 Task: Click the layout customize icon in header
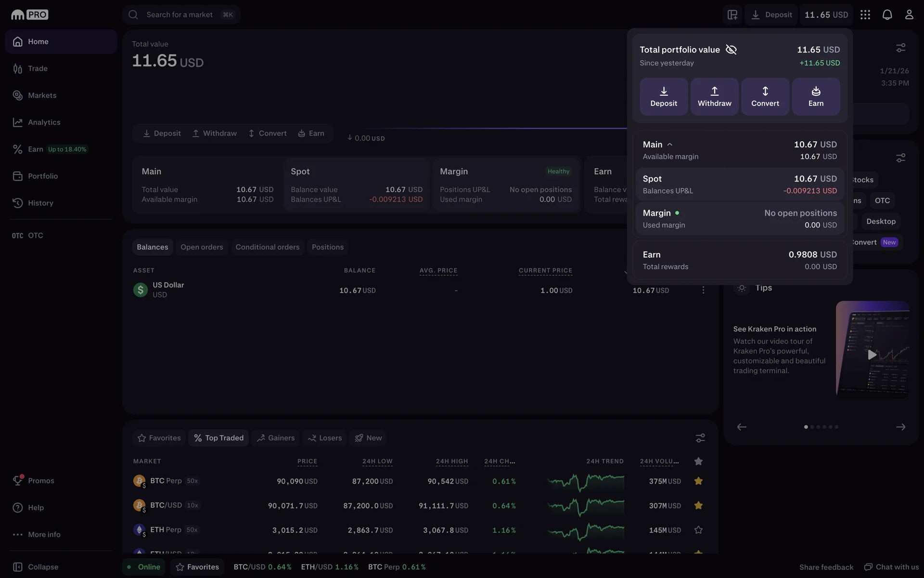coord(732,14)
